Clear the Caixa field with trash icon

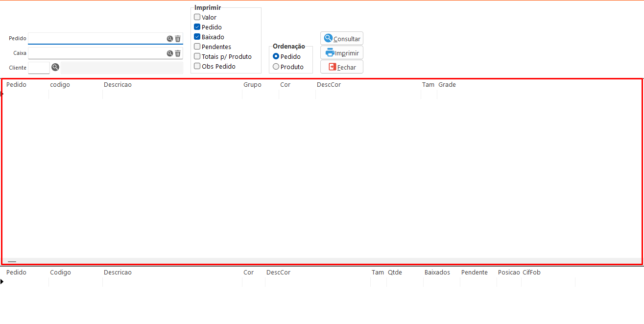click(178, 53)
